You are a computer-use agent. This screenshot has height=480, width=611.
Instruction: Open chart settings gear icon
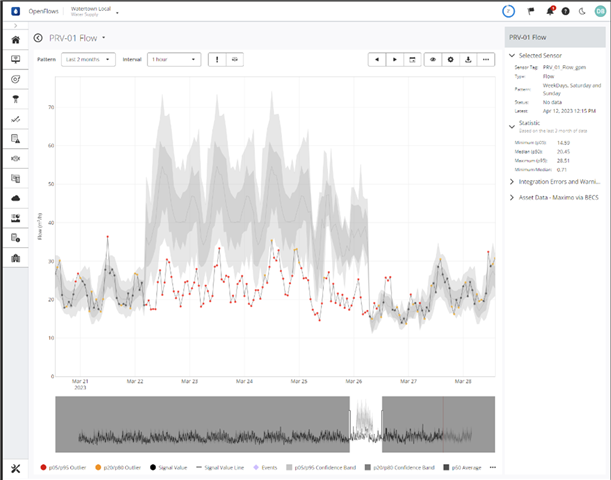tap(451, 59)
